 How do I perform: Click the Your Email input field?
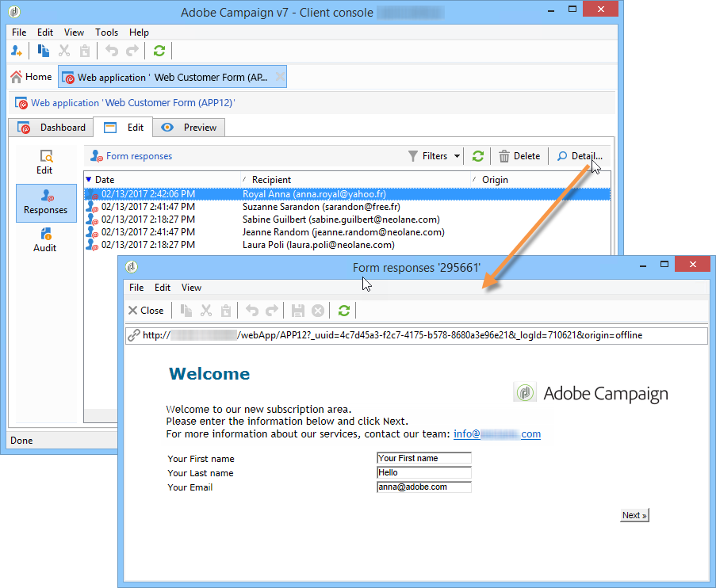pos(423,487)
